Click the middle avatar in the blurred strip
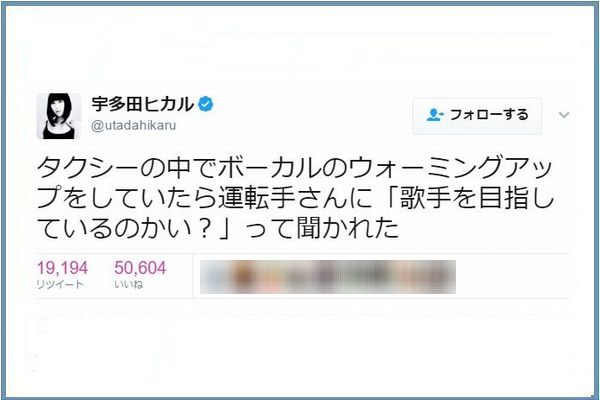 coord(328,277)
